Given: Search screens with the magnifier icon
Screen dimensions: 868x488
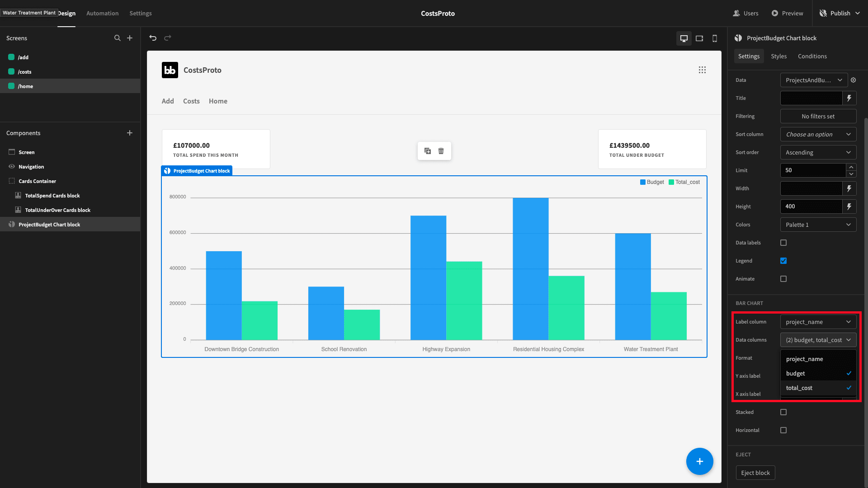Looking at the screenshot, I should click(118, 38).
